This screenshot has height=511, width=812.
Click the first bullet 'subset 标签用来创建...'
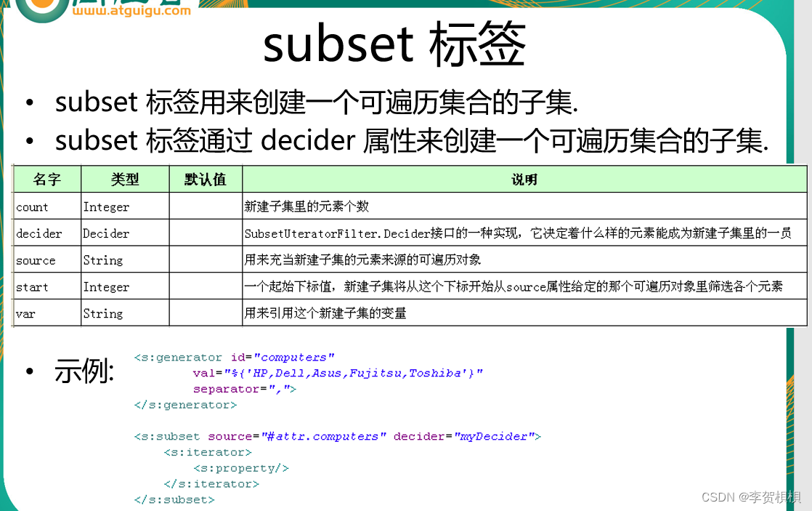coord(316,102)
